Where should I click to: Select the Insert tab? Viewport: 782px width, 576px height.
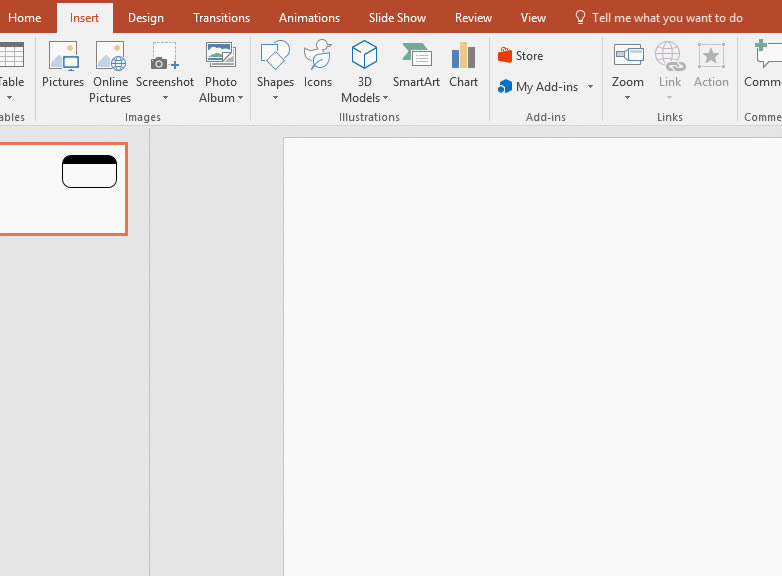pyautogui.click(x=84, y=18)
